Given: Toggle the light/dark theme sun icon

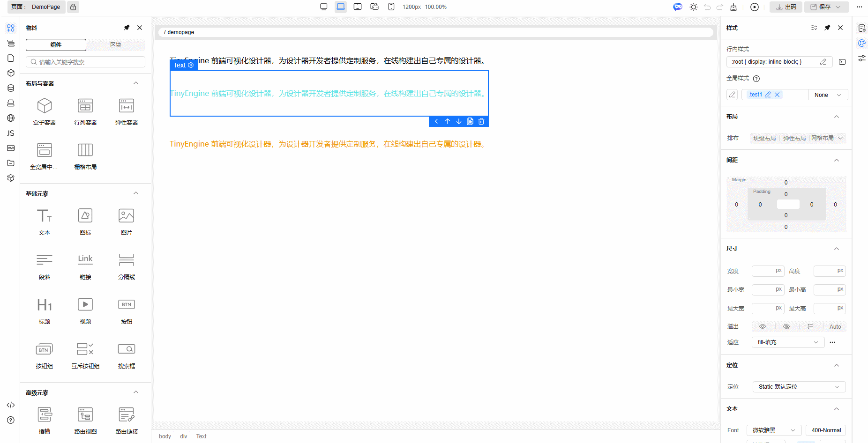Looking at the screenshot, I should pos(694,7).
